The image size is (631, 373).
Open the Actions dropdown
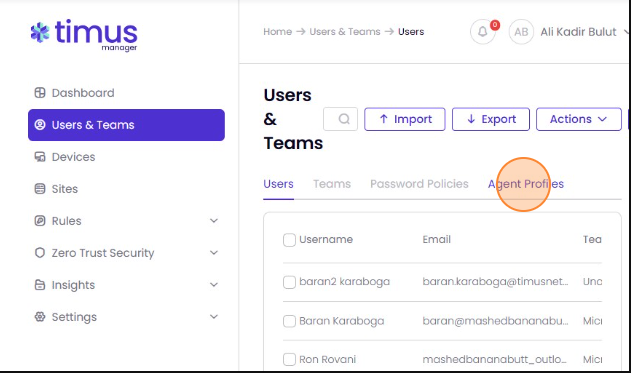[x=579, y=119]
